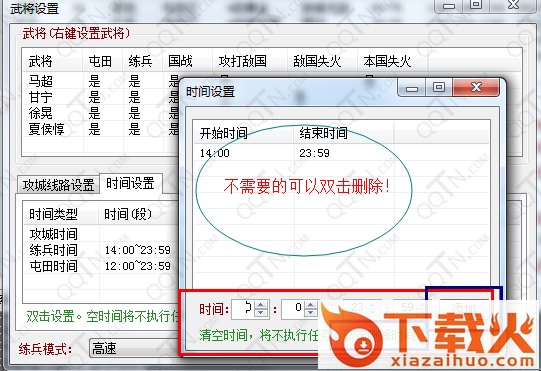Select the 23:59 end time cell
The height and width of the screenshot is (371, 541).
coord(314,153)
